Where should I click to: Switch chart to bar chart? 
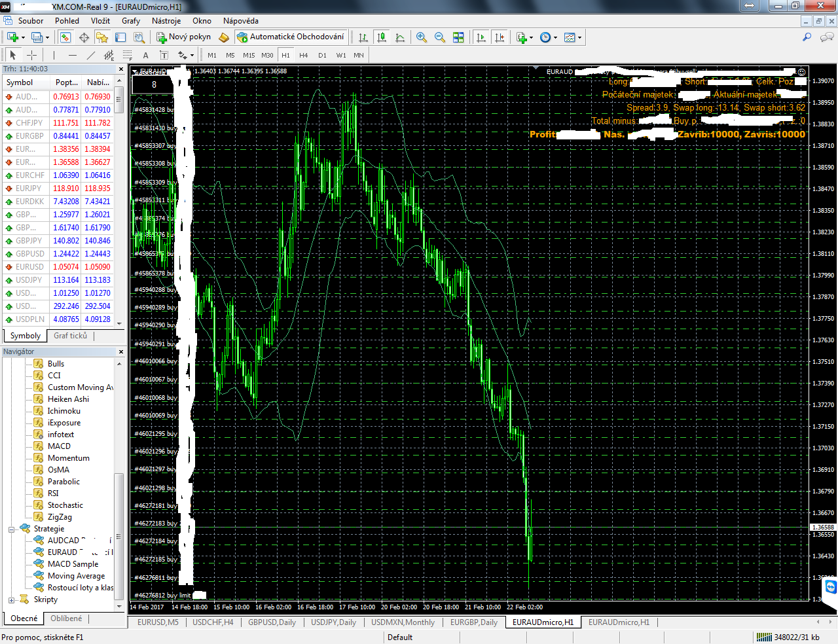(363, 37)
